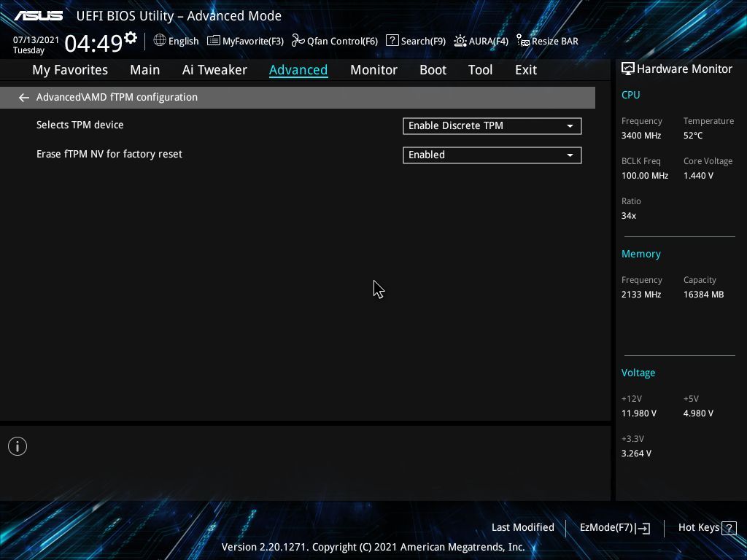Click Erase fTPM NV for factory reset label

click(109, 155)
